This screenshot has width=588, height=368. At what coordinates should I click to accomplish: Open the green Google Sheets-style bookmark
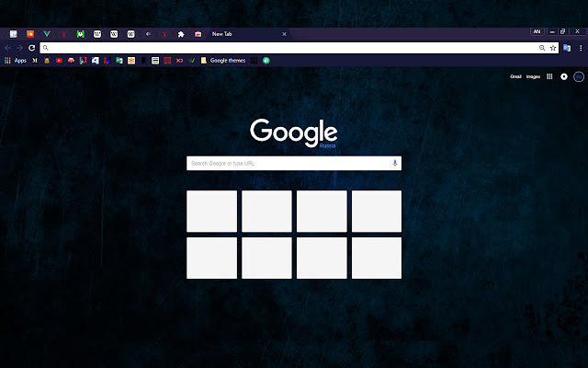pyautogui.click(x=119, y=61)
